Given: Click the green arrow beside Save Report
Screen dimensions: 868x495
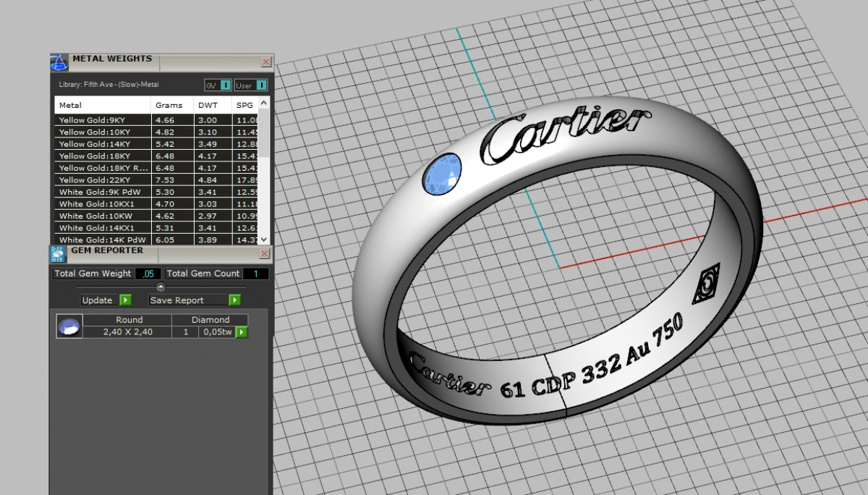Looking at the screenshot, I should 234,300.
